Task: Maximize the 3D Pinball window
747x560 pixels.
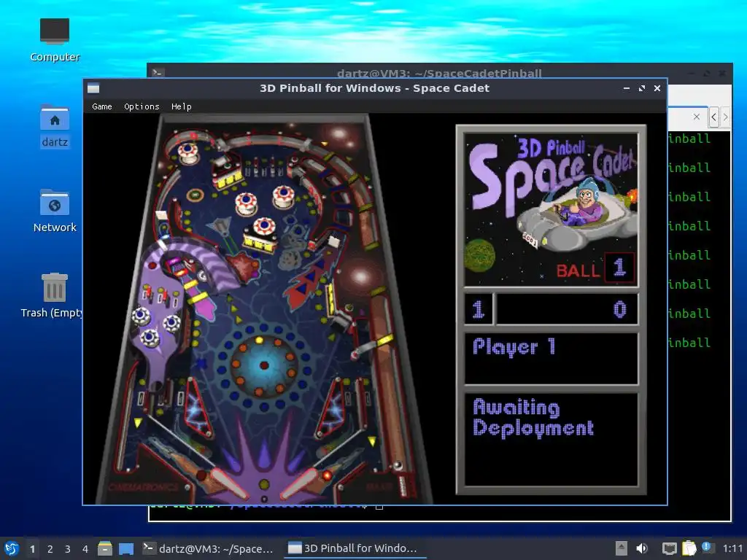Action: pyautogui.click(x=642, y=88)
